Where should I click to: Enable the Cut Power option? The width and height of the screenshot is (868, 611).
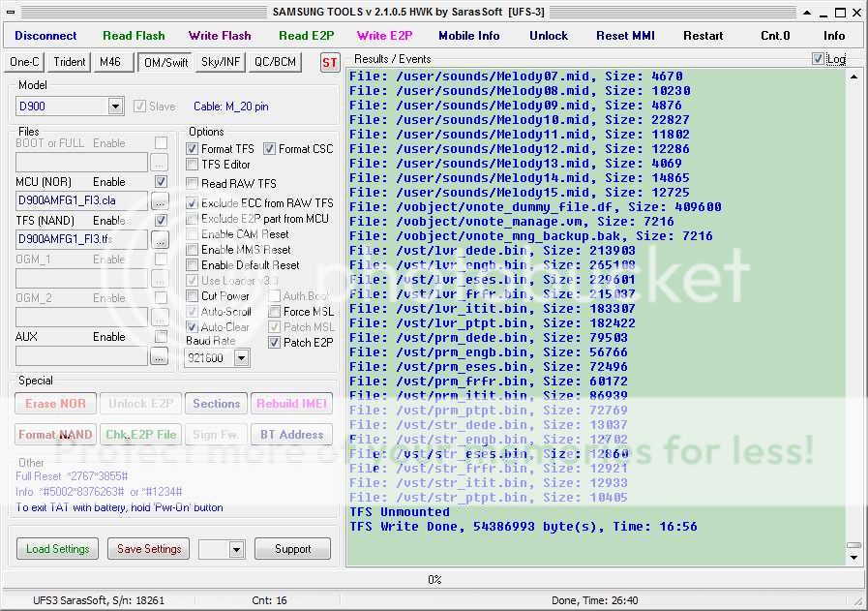[x=193, y=295]
